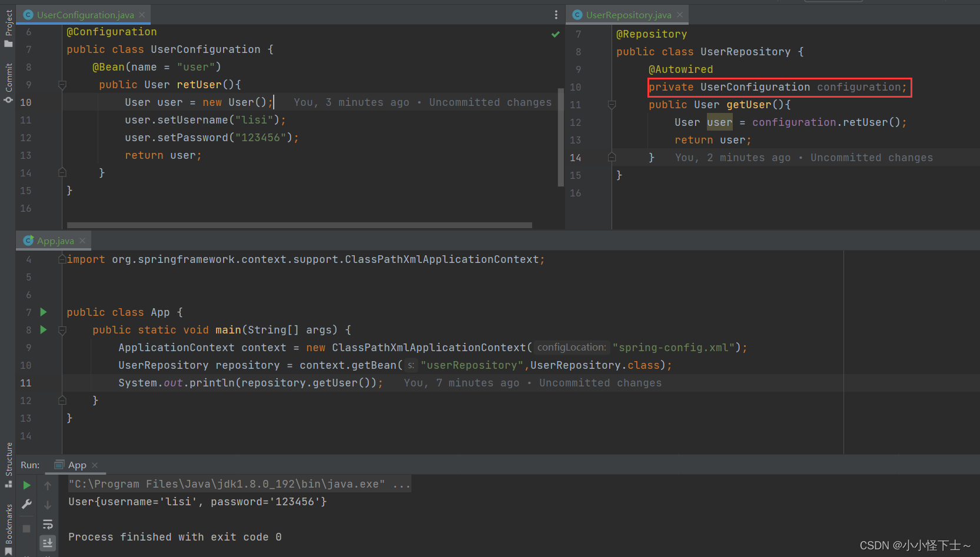Screen dimensions: 980x557
Task: Click class icon on UserConfiguration.java tab
Action: (28, 15)
